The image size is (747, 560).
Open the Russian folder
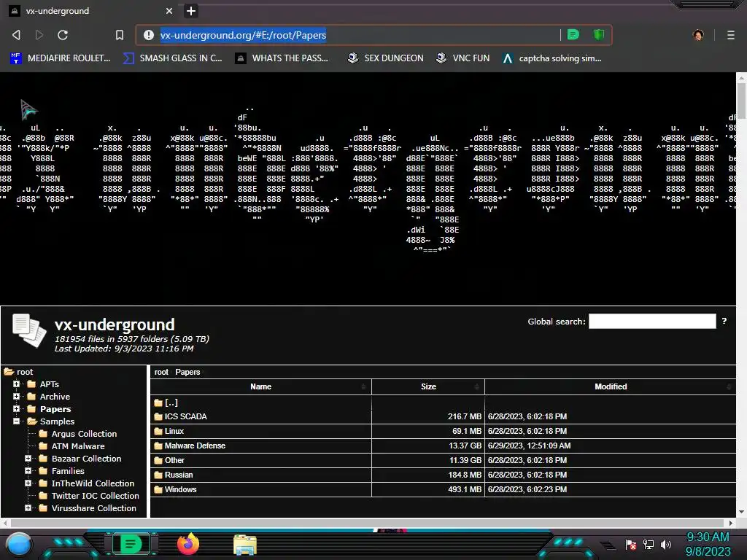pos(179,475)
